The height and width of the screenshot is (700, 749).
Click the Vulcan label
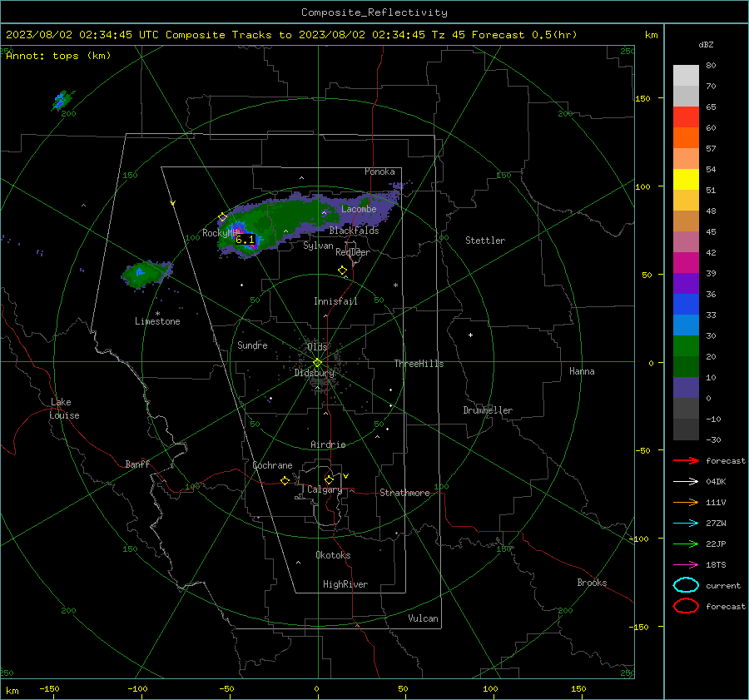coord(423,618)
